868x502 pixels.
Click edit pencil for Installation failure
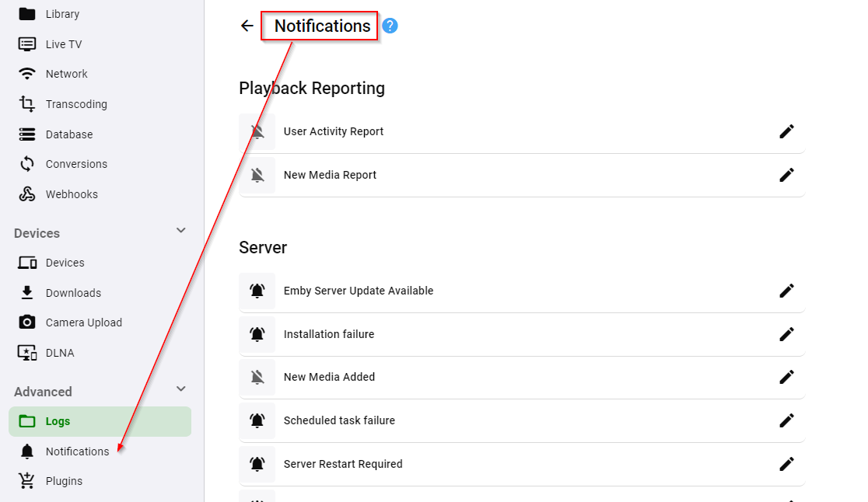[786, 334]
